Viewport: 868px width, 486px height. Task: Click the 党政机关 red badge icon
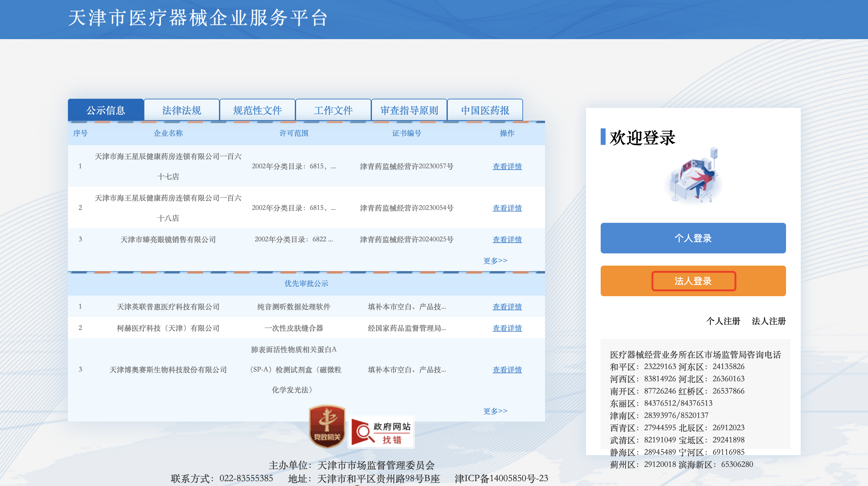tap(327, 426)
